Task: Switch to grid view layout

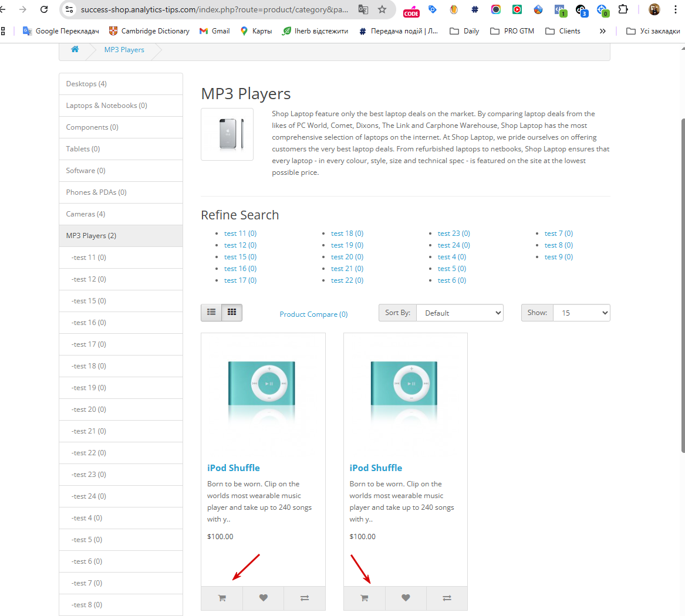Action: coord(232,312)
